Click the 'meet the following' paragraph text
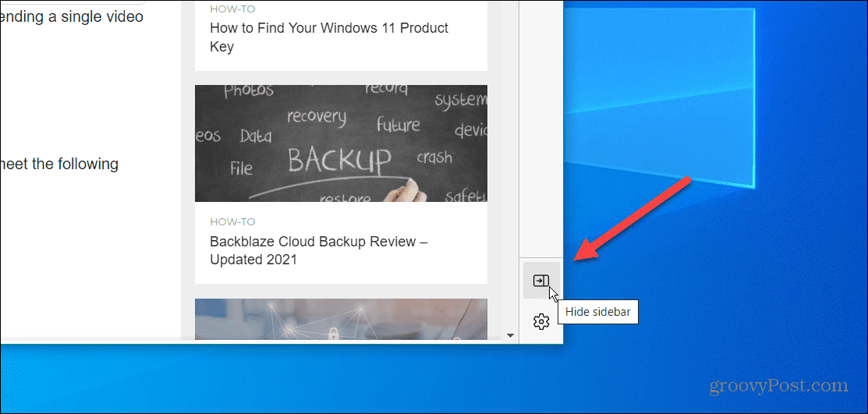The height and width of the screenshot is (414, 868). pos(59,165)
